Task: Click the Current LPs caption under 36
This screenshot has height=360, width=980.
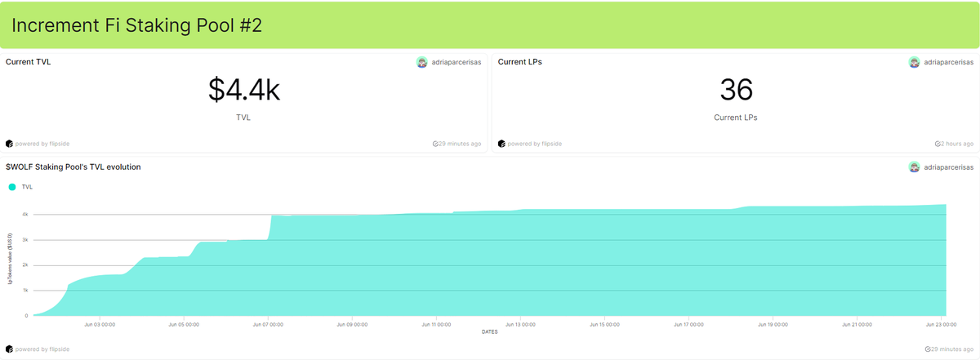Action: [x=736, y=118]
